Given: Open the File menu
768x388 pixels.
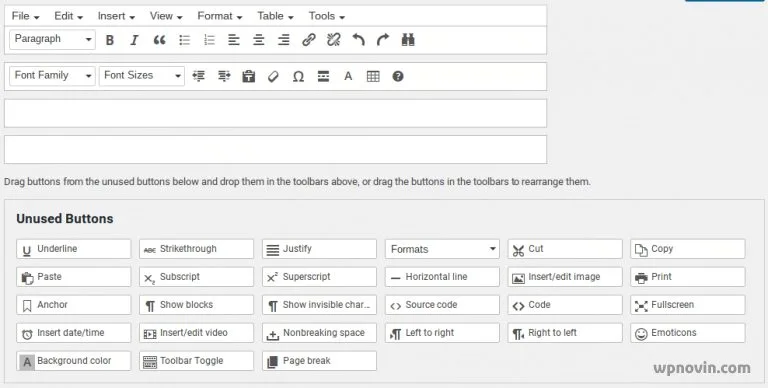Looking at the screenshot, I should coord(25,16).
